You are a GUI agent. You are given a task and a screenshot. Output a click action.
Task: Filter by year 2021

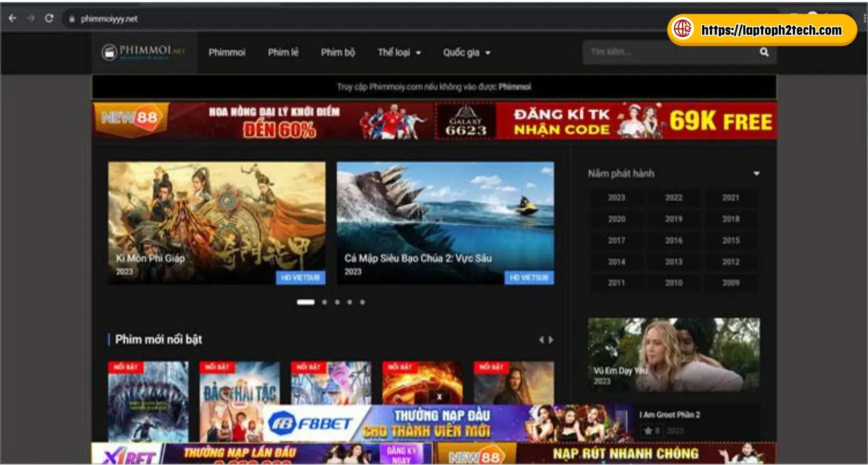click(731, 198)
